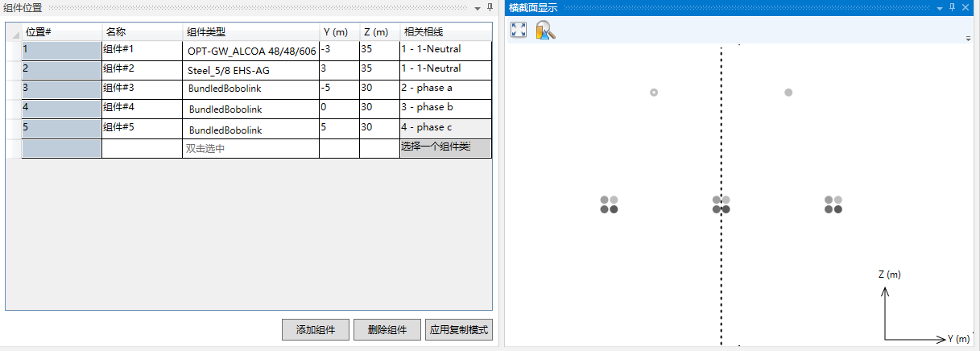Select the magnifier zoom tool icon
The image size is (980, 351).
[546, 30]
